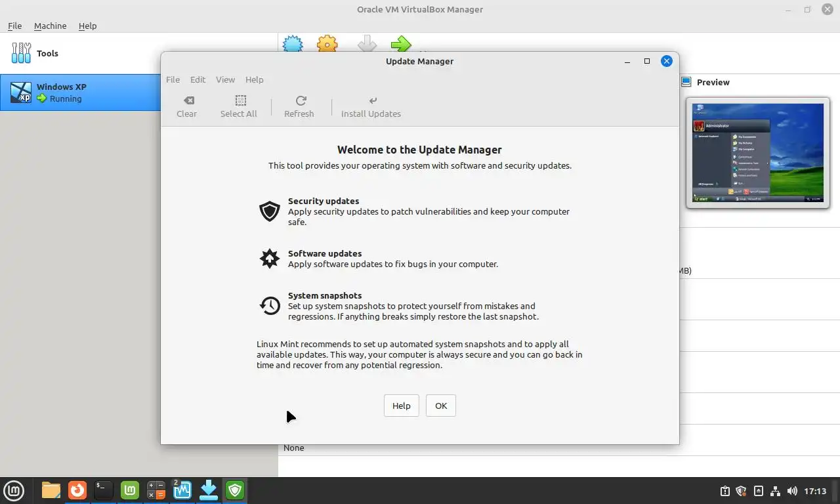Click the volume speaker icon in tray
Screen dimensions: 840x504
792,491
